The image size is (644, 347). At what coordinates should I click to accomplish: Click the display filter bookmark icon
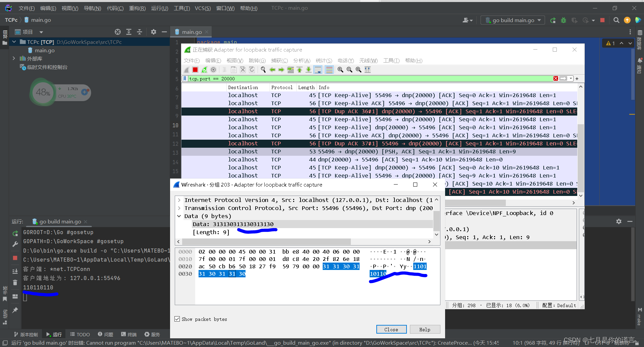pos(185,79)
